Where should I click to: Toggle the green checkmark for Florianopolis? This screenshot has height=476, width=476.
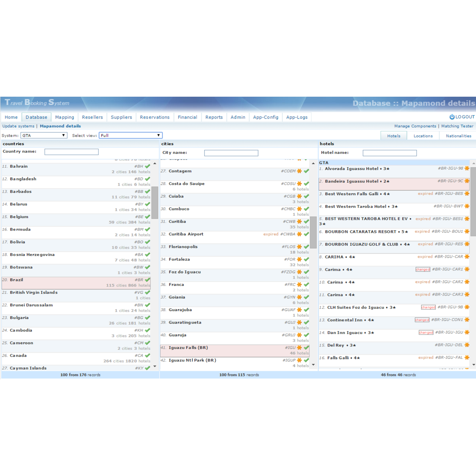click(x=306, y=247)
